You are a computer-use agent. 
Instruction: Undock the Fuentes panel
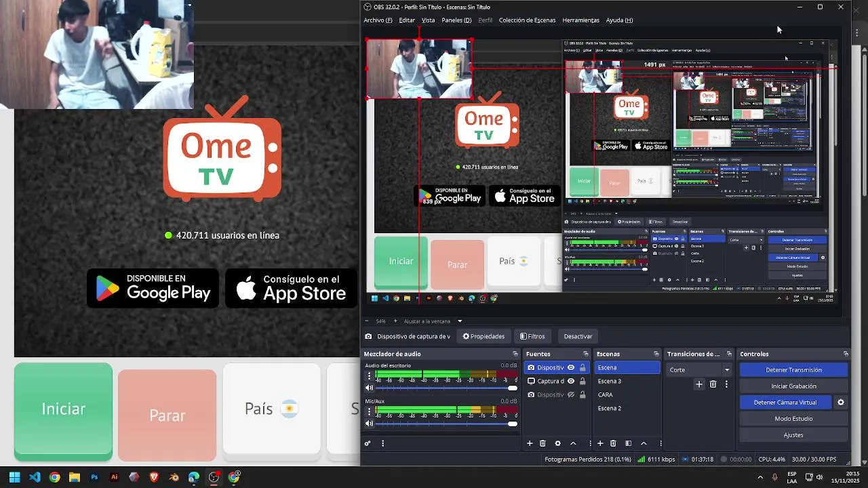point(585,354)
